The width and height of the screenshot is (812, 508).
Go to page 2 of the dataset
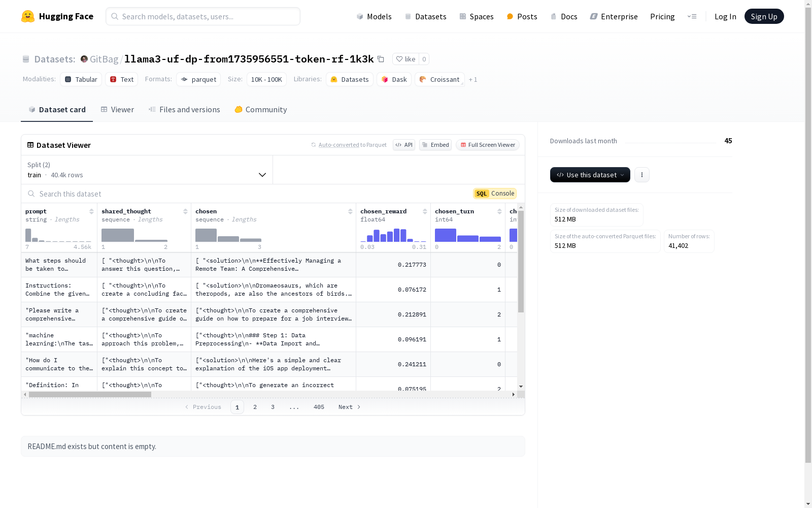pos(255,407)
